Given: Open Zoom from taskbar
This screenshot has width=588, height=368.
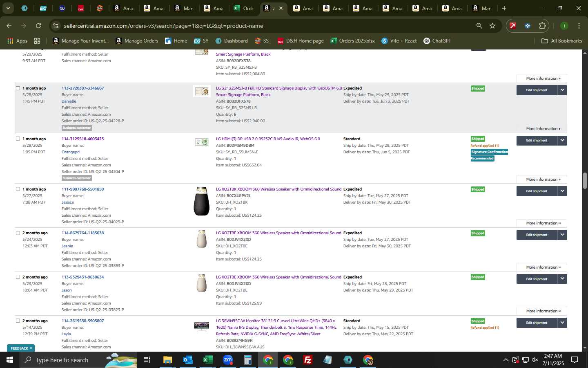Looking at the screenshot, I should click(227, 360).
